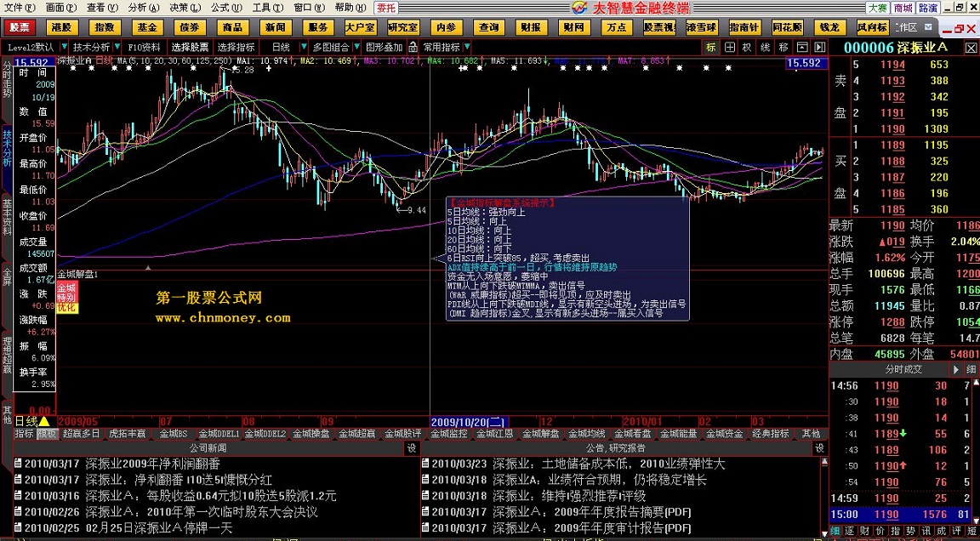This screenshot has width=980, height=541.
Task: Switch to the 超赢多日 indicator tab
Action: (x=82, y=433)
